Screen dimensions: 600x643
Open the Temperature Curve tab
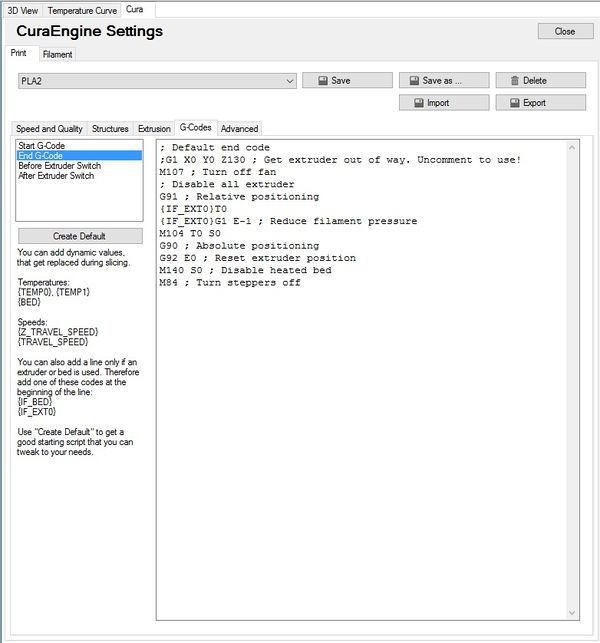(82, 10)
